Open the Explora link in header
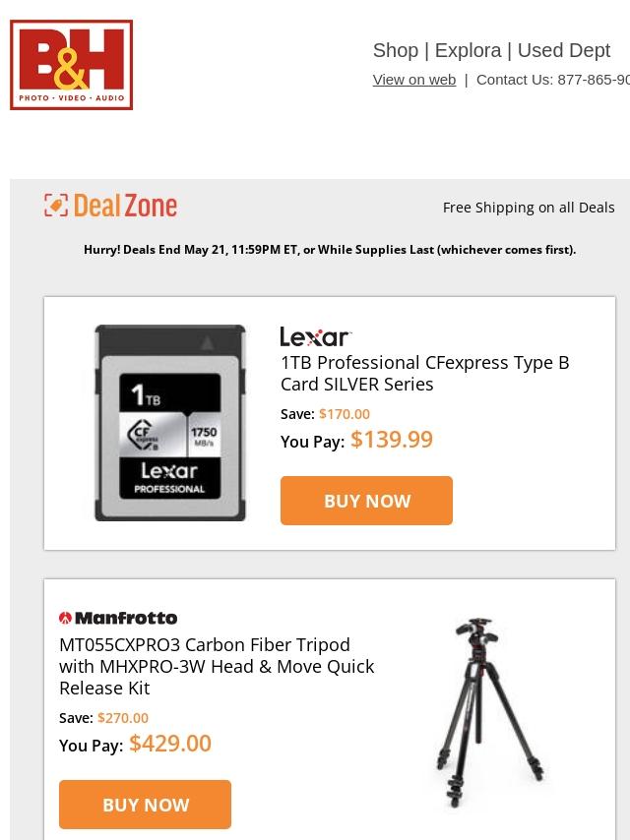 pyautogui.click(x=469, y=50)
